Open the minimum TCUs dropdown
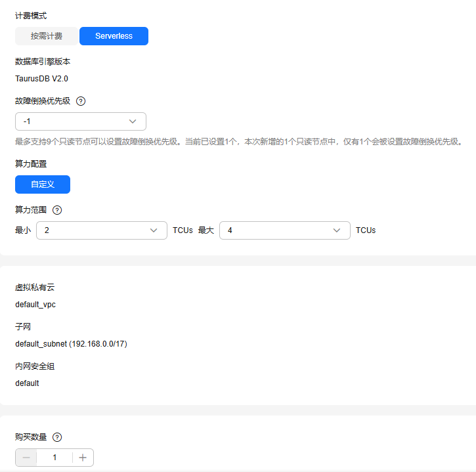 102,230
